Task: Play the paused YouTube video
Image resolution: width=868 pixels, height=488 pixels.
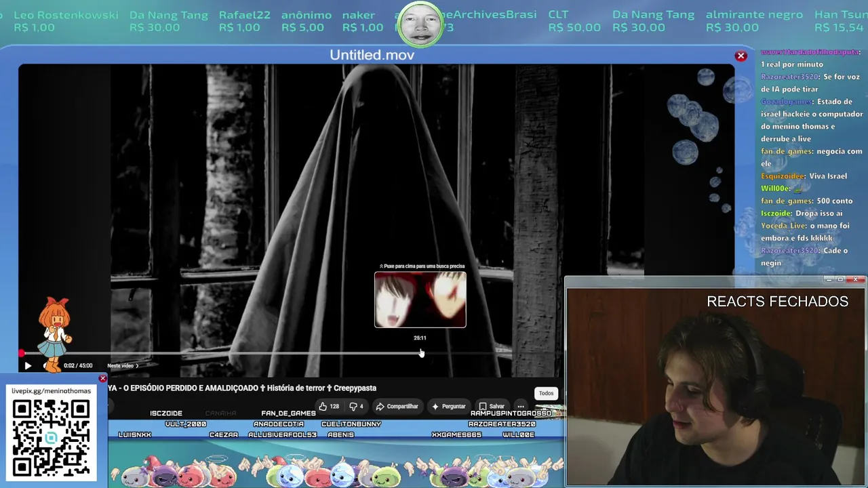Action: tap(28, 366)
